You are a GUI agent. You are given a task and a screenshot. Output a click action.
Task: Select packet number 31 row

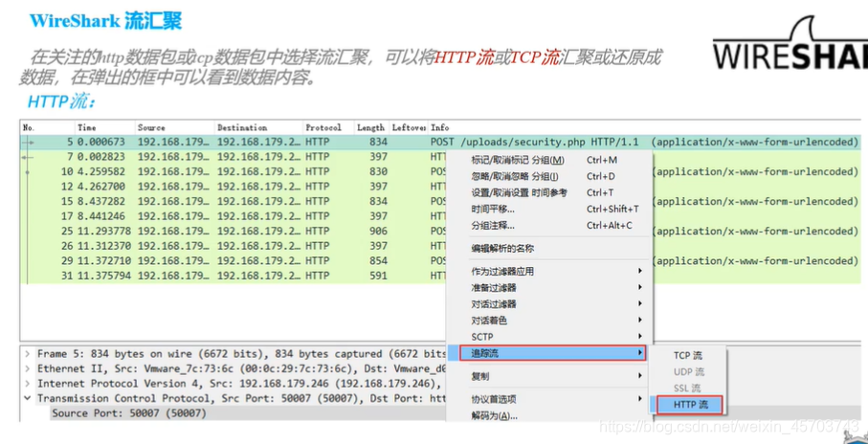(233, 276)
